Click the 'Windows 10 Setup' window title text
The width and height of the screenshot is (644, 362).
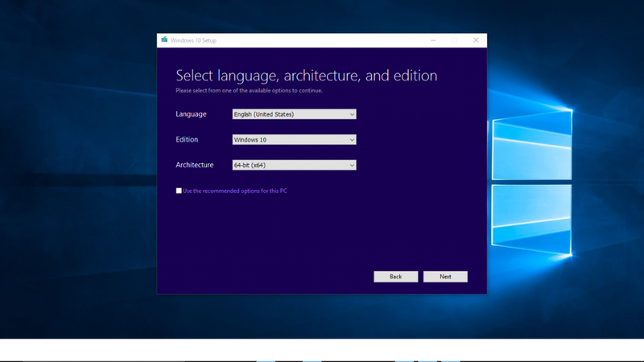[193, 40]
